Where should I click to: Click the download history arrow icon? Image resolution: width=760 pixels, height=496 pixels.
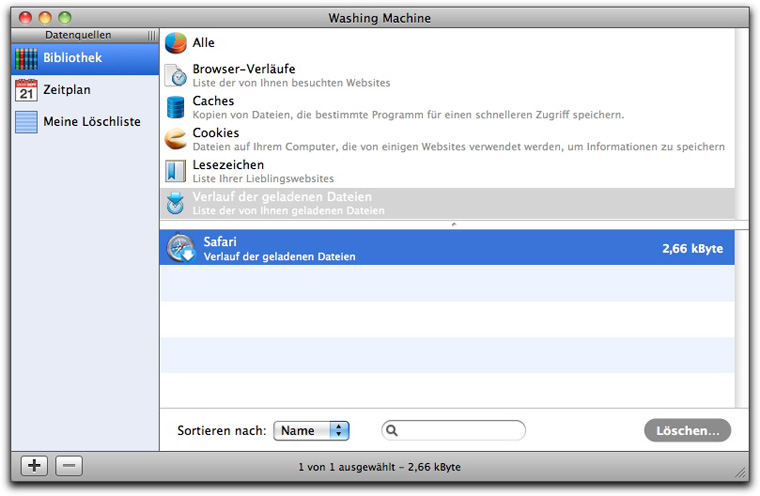tap(175, 203)
